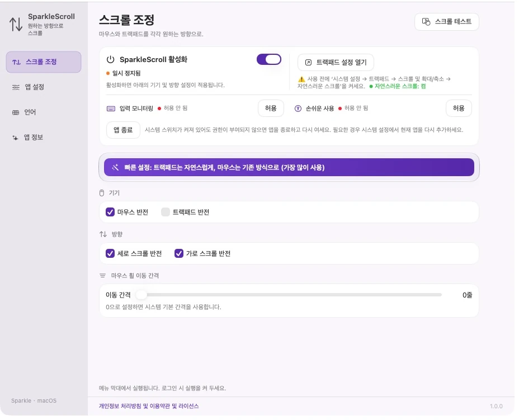
Task: Click the keyboard icon next to 입력 모니터링
Action: tap(111, 108)
